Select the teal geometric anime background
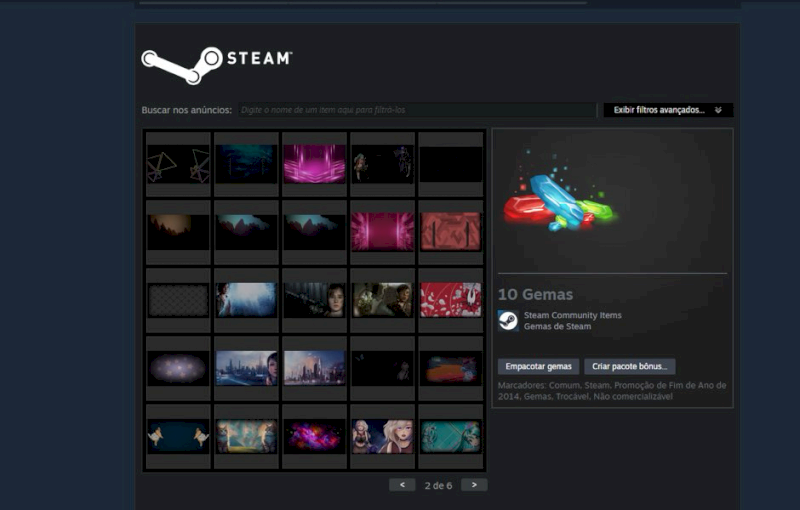 pos(451,437)
